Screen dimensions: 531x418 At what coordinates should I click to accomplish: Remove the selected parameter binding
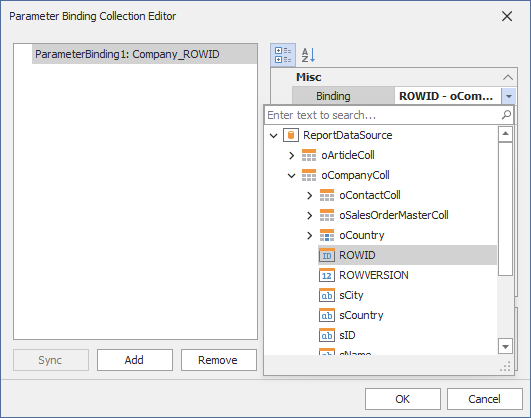click(x=218, y=360)
